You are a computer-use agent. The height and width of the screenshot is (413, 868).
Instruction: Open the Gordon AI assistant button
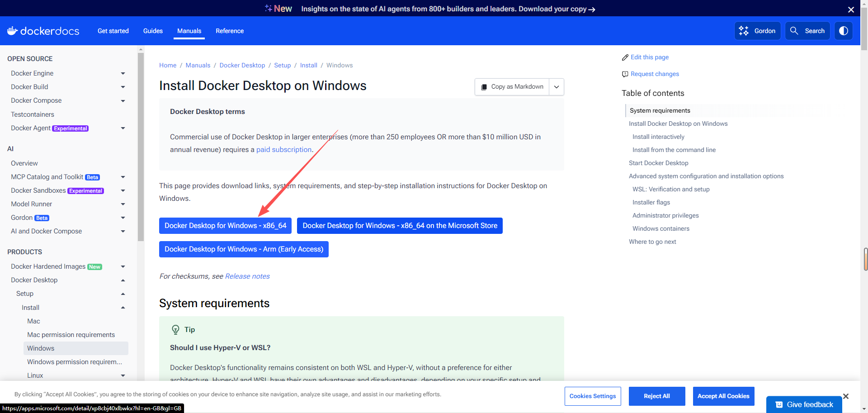coord(758,31)
